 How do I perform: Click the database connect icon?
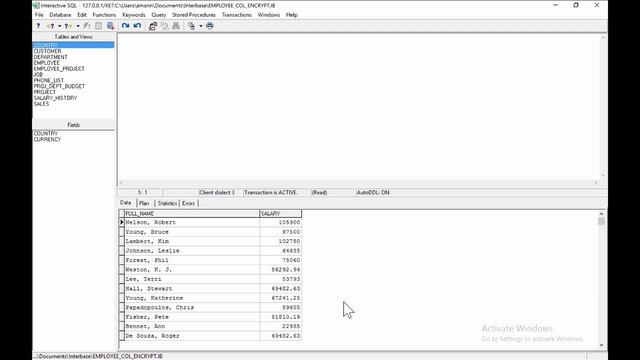(153, 26)
